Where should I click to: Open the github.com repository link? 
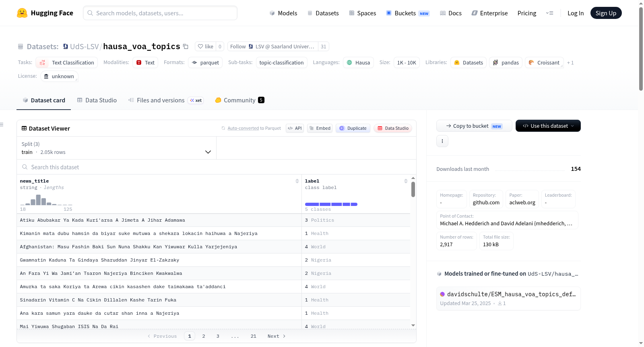pos(486,202)
